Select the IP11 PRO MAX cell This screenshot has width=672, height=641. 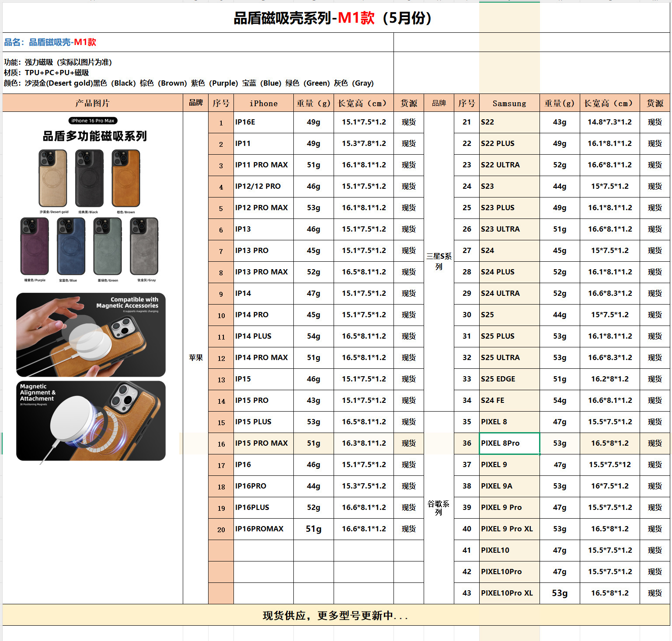click(x=264, y=165)
